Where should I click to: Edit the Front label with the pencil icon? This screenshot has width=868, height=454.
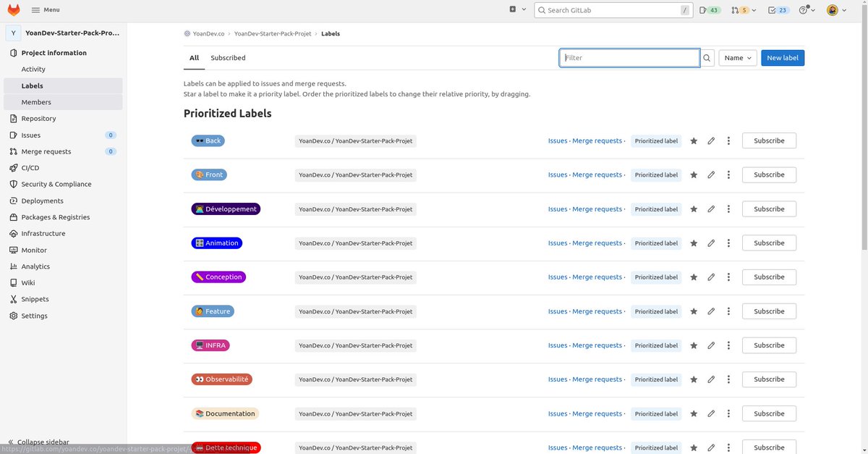(711, 175)
